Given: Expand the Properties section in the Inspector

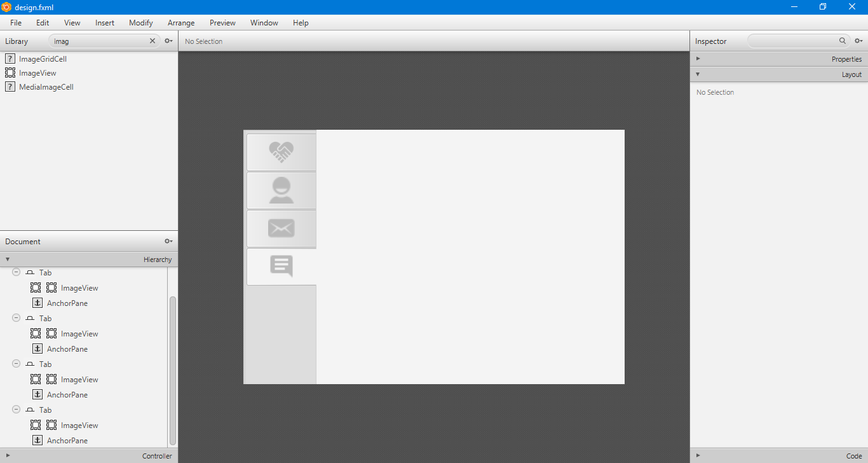Looking at the screenshot, I should 698,58.
